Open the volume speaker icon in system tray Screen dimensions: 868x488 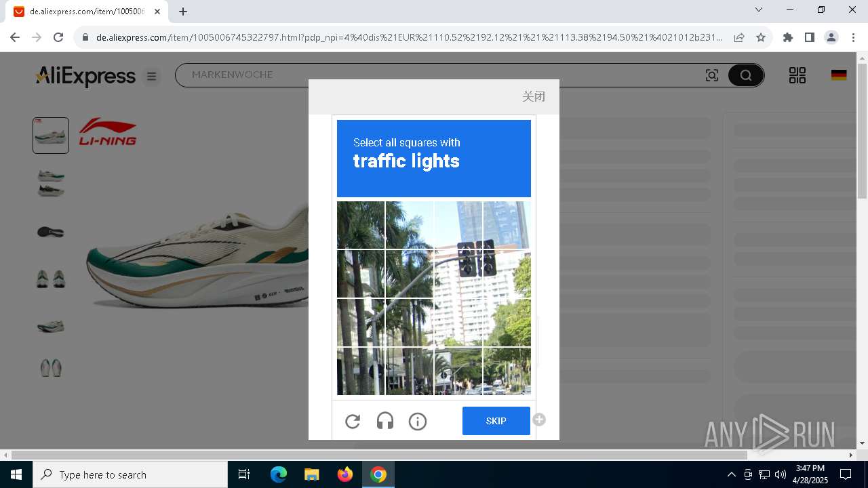pos(781,474)
